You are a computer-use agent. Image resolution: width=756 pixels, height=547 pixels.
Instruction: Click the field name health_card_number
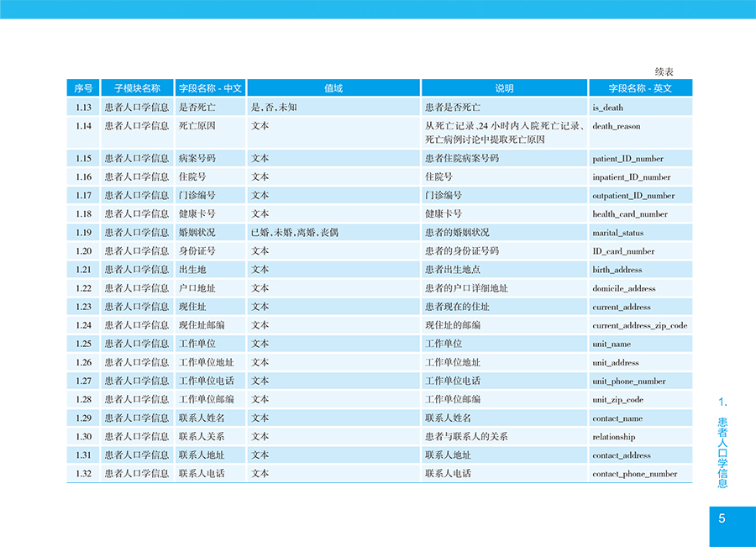pyautogui.click(x=630, y=214)
